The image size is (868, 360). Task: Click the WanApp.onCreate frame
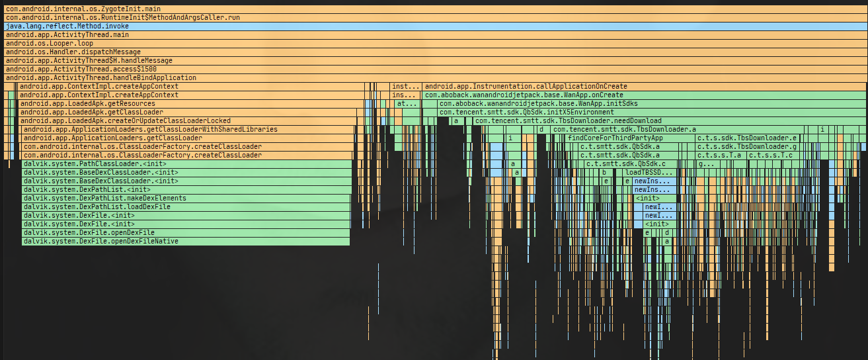(x=595, y=95)
